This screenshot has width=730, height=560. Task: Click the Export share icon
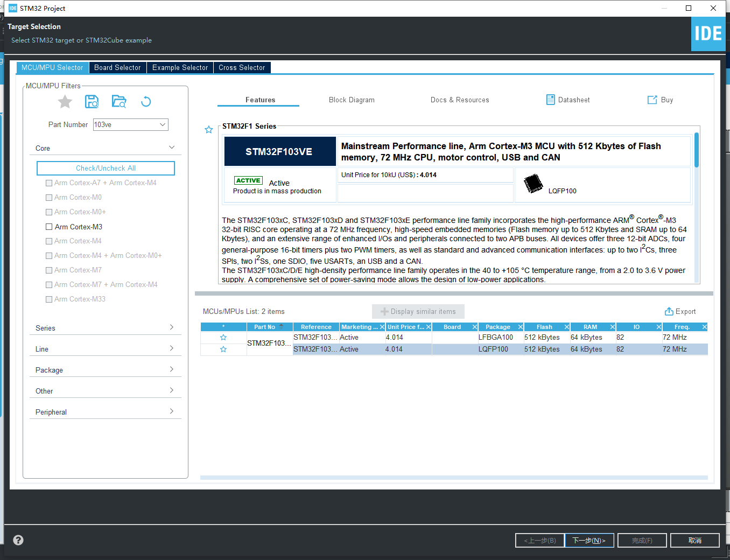click(x=669, y=311)
